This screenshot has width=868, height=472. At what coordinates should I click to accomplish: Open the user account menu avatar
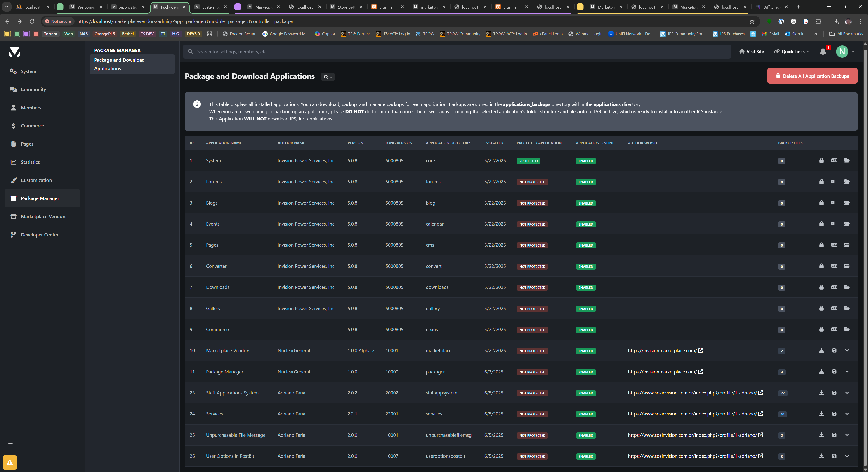click(842, 52)
